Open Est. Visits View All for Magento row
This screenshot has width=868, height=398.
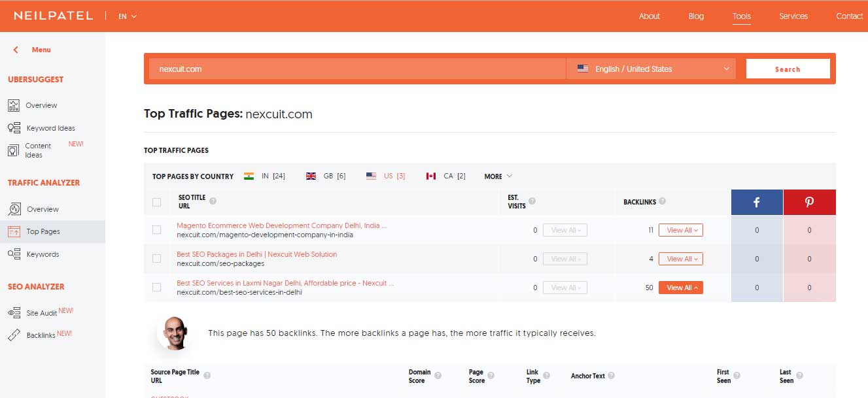pyautogui.click(x=565, y=230)
